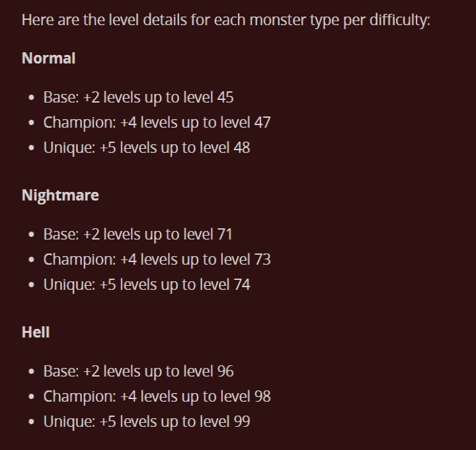The image size is (476, 450).
Task: Click the number 45 in Normal list
Action: pos(225,97)
